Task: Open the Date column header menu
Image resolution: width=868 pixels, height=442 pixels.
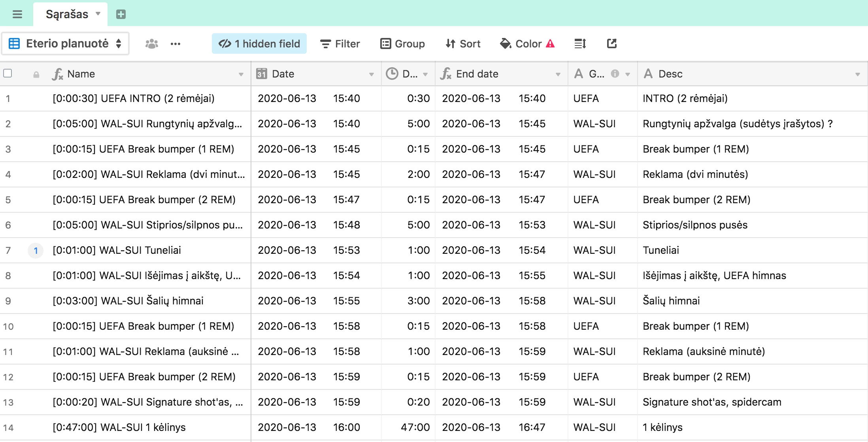Action: coord(371,74)
